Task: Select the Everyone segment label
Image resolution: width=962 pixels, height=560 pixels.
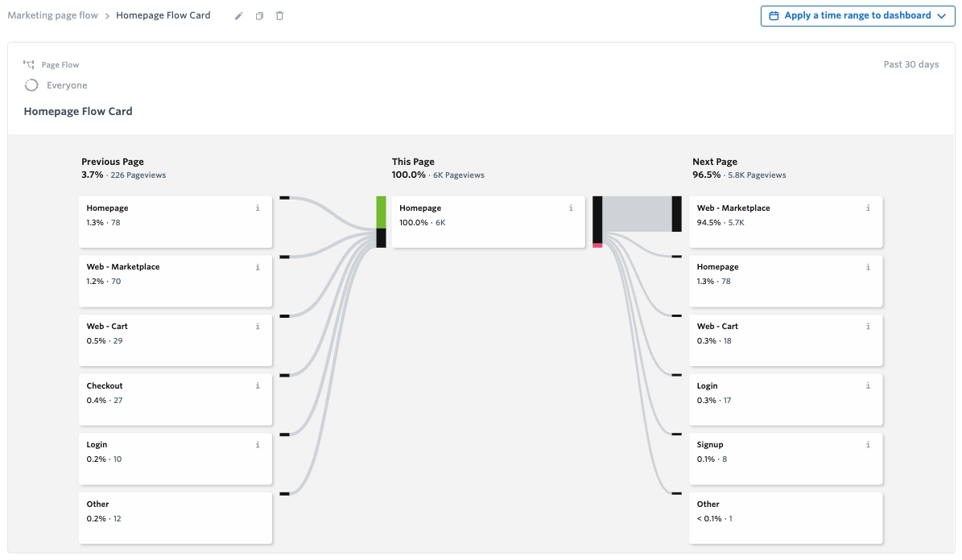Action: pos(67,85)
